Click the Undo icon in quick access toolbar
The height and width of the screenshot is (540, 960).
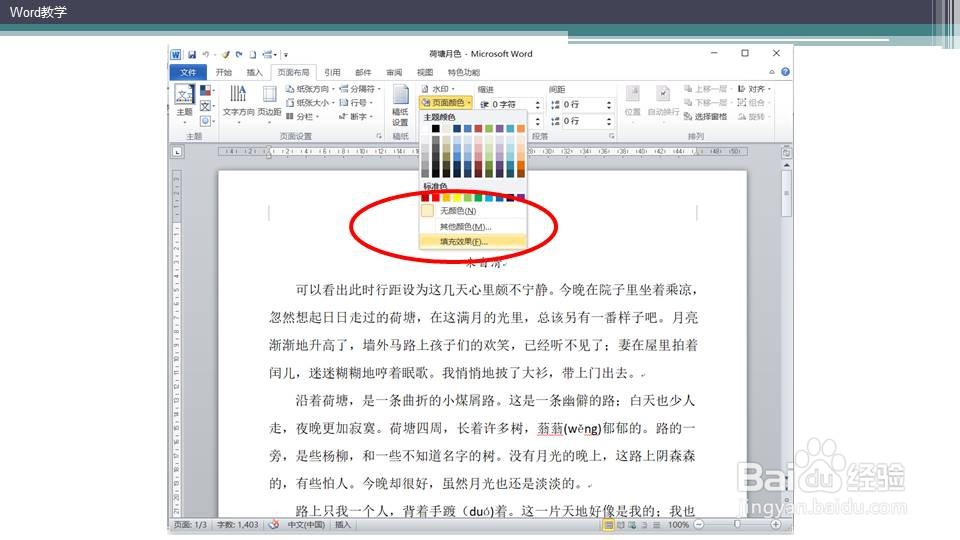pyautogui.click(x=206, y=54)
